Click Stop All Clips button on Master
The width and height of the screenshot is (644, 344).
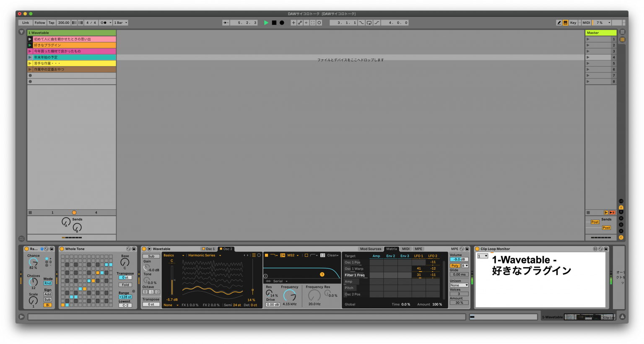pyautogui.click(x=588, y=213)
